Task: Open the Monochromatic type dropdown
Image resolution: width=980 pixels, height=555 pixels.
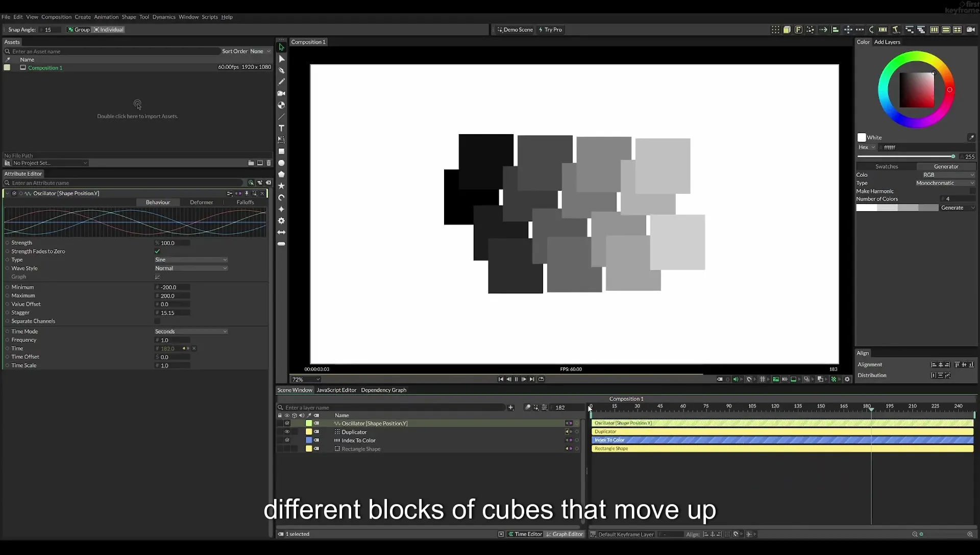Action: click(945, 183)
